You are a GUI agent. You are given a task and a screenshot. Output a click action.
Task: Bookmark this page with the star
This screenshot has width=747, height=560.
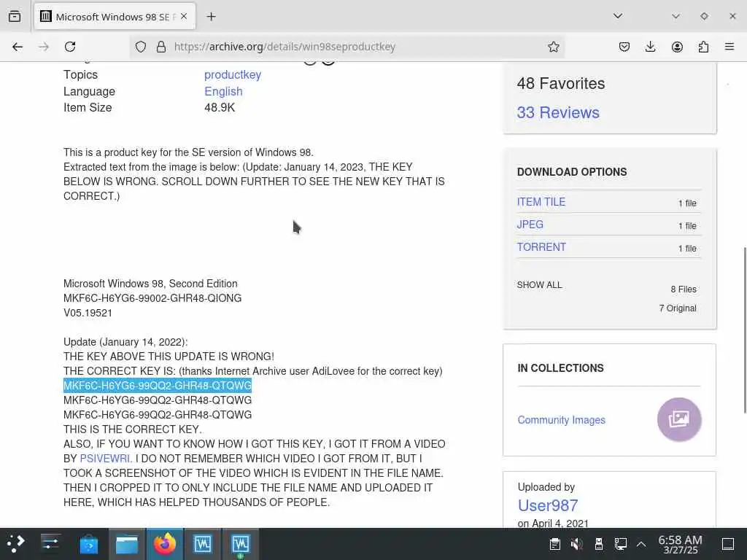553,47
